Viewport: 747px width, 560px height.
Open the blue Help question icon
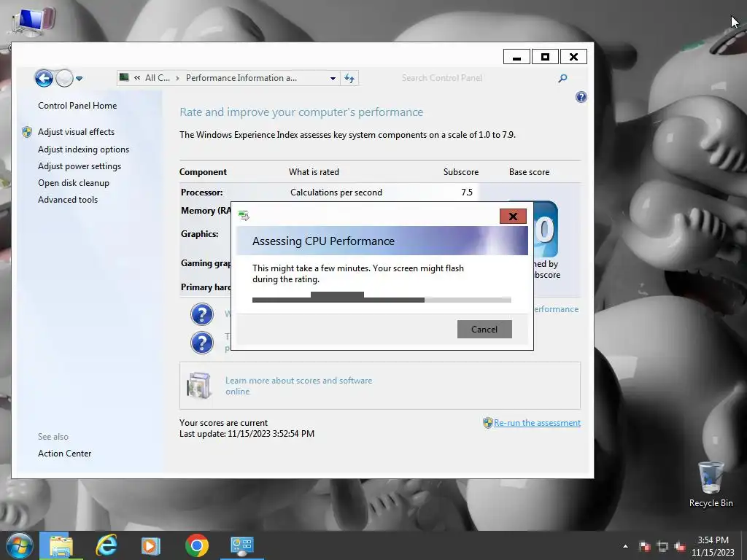point(581,97)
